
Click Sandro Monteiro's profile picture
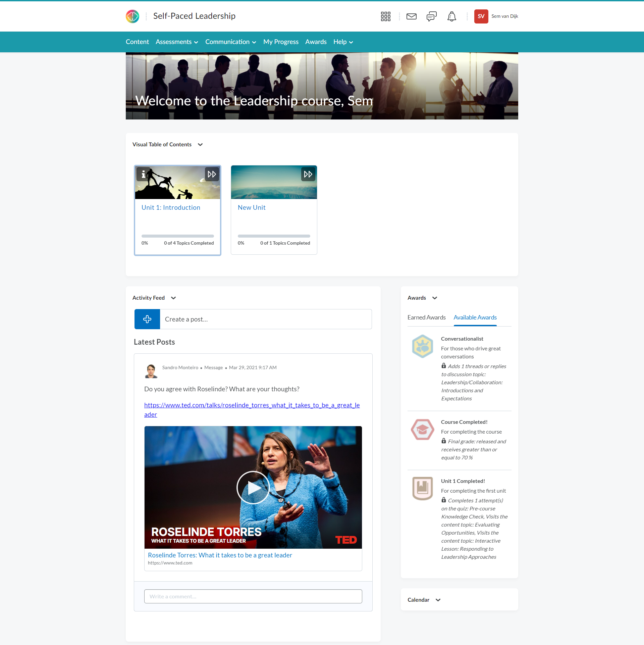[x=151, y=371]
